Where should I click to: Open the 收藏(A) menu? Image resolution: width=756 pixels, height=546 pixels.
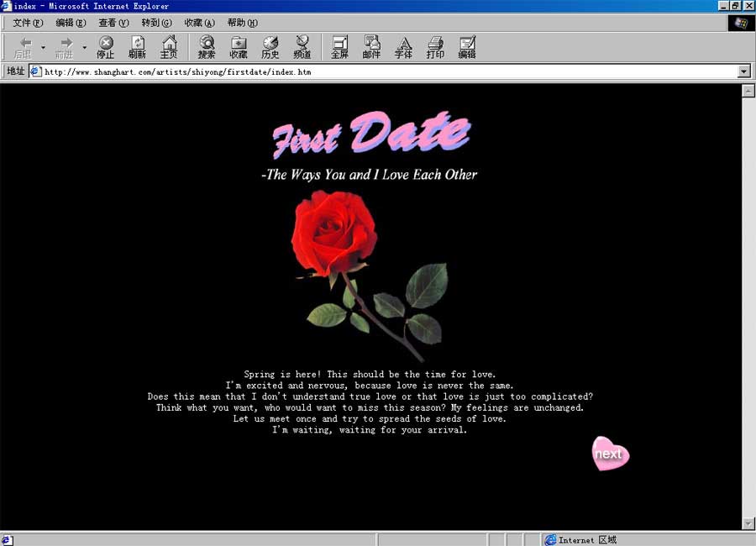click(200, 23)
